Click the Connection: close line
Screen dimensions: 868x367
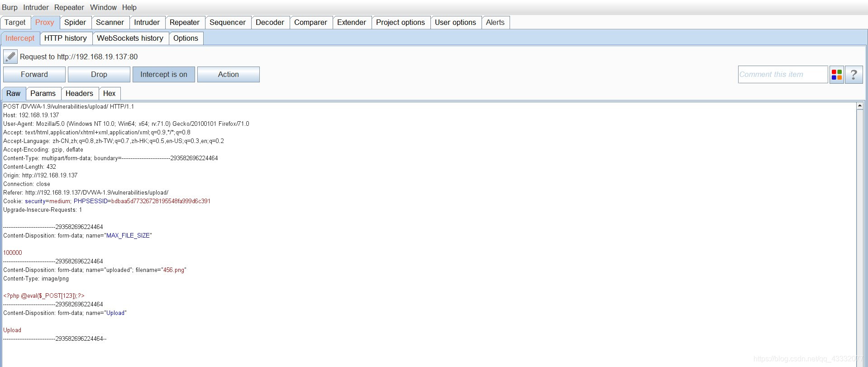click(27, 184)
